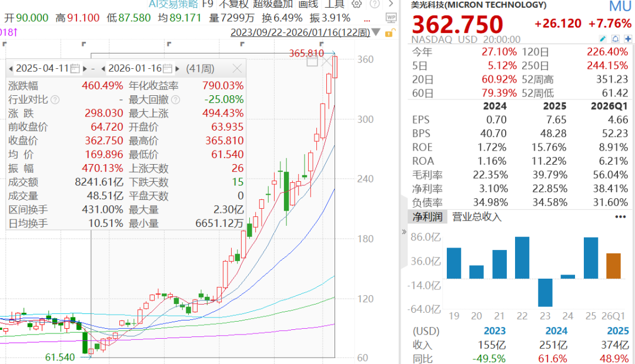Open 画线 drawing tools
This screenshot has width=635, height=364.
point(308,4)
